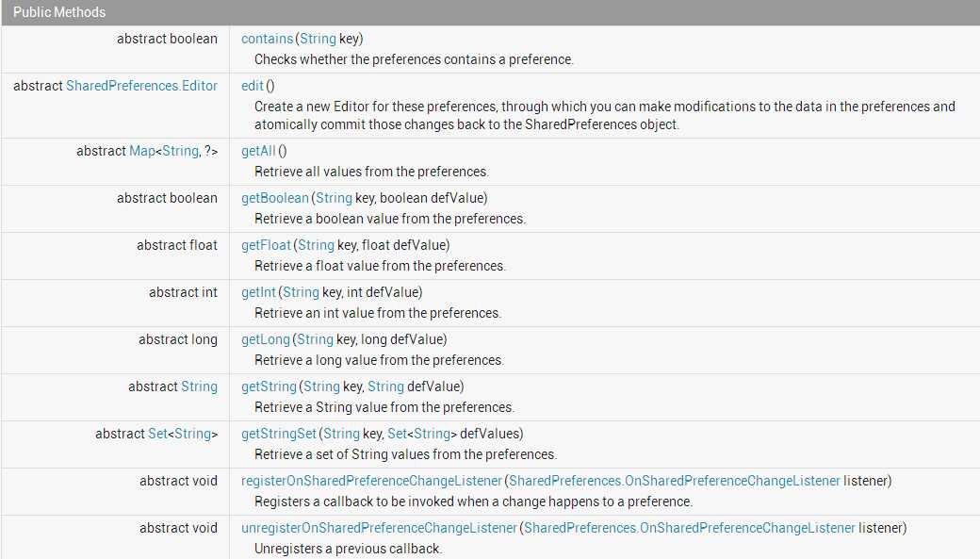
Task: Open the contains method link
Action: pos(267,39)
